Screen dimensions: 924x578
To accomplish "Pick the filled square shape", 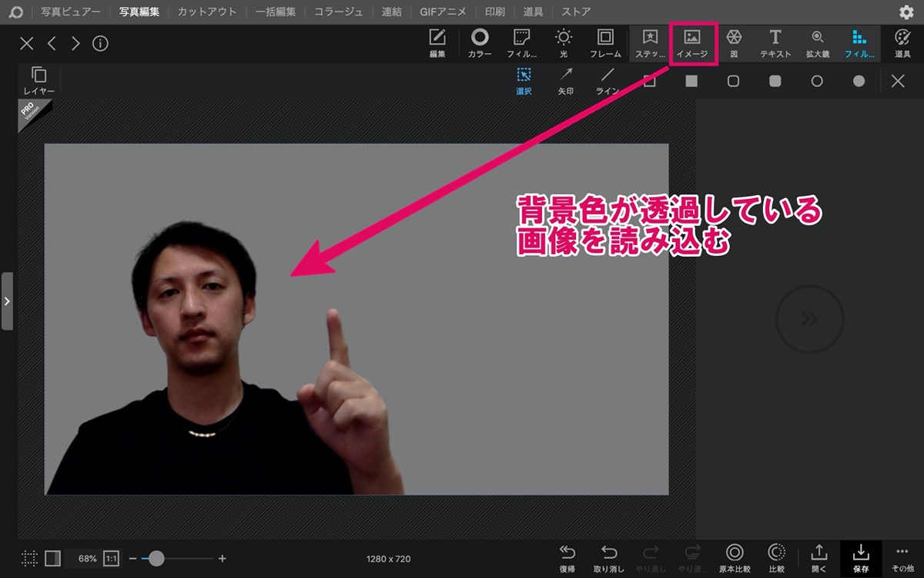I will tap(691, 81).
